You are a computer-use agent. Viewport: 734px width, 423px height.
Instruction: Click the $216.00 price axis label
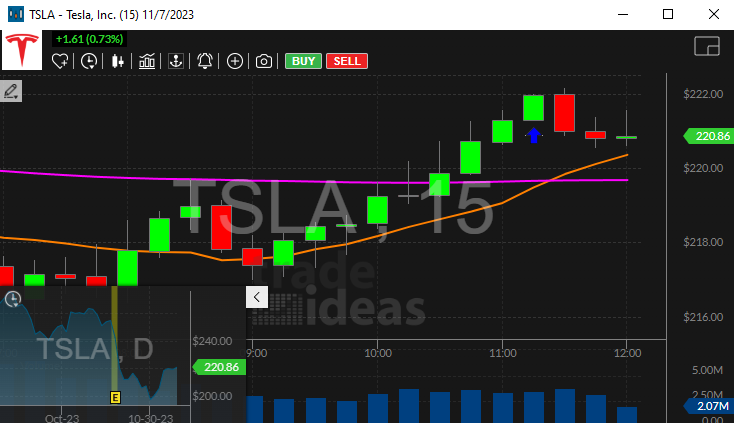(703, 317)
